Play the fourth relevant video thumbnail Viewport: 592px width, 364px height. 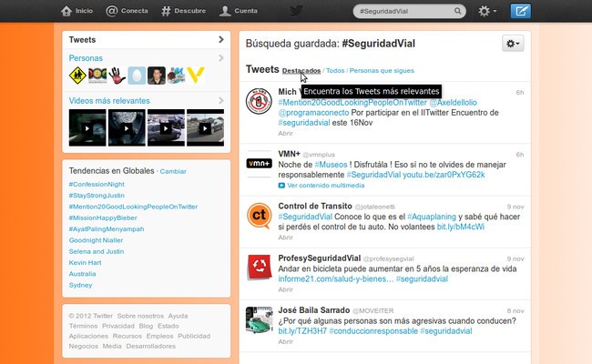(x=206, y=128)
